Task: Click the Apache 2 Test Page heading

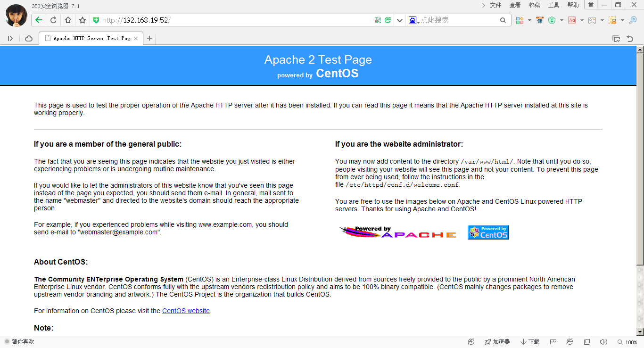Action: pyautogui.click(x=318, y=59)
